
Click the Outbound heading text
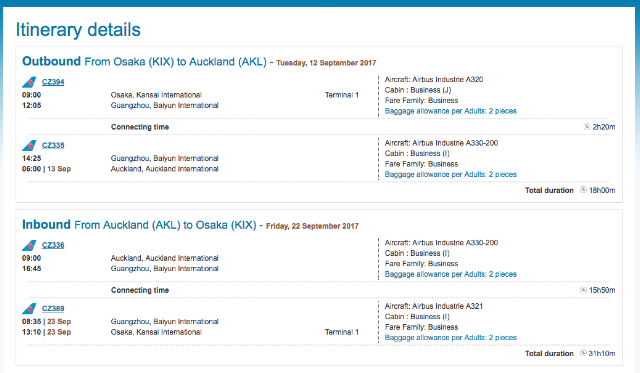click(51, 61)
